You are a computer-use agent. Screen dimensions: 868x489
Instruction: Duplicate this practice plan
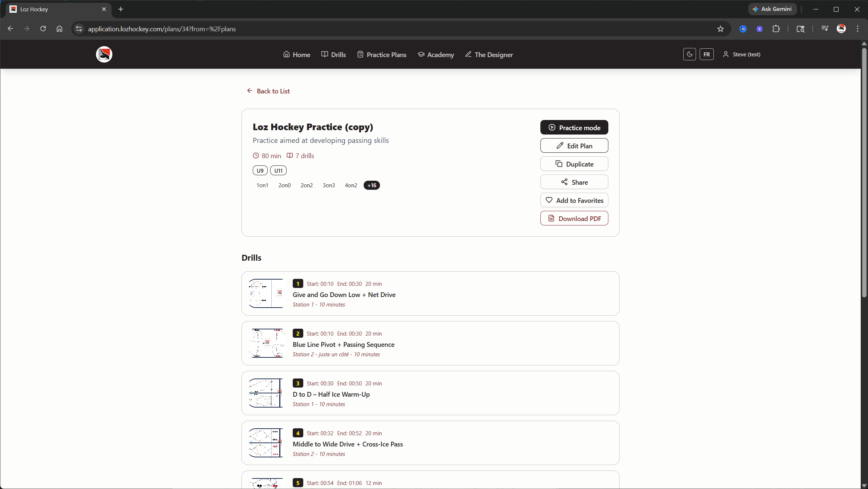(x=574, y=164)
